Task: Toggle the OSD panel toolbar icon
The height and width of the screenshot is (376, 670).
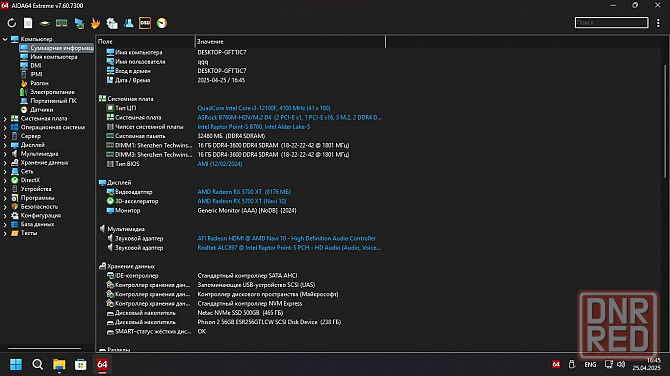Action: 145,23
